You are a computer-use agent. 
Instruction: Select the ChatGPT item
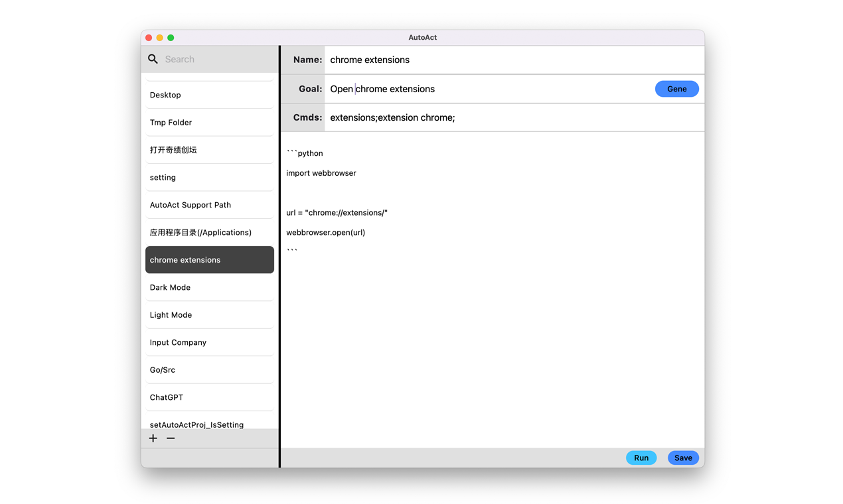click(x=210, y=397)
